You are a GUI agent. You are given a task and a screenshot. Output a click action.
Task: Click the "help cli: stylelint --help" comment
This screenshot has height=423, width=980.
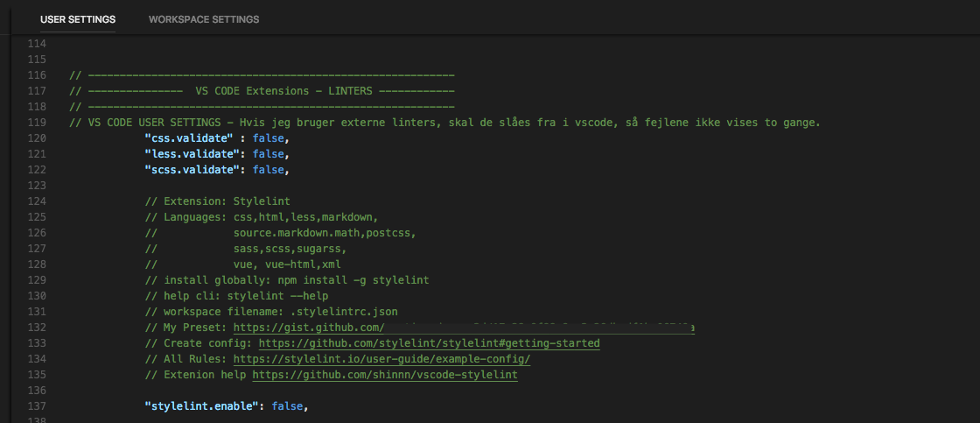236,295
